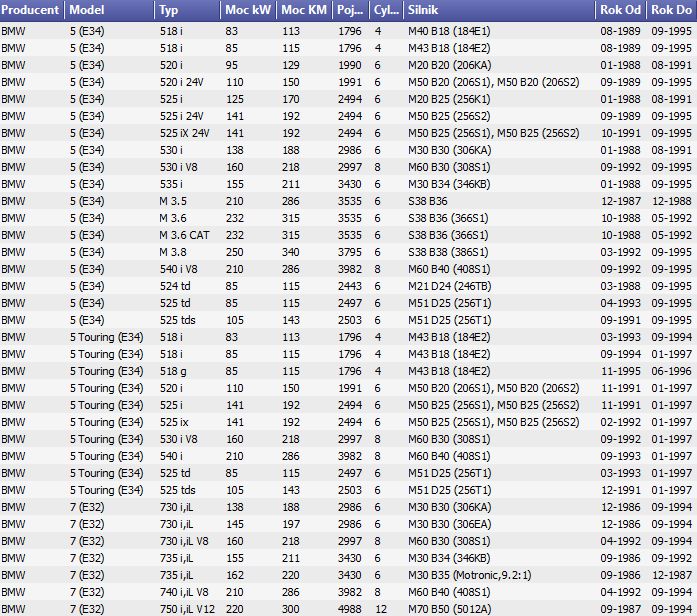The width and height of the screenshot is (697, 616).
Task: Select the 4988 displacement cell
Action: [350, 609]
